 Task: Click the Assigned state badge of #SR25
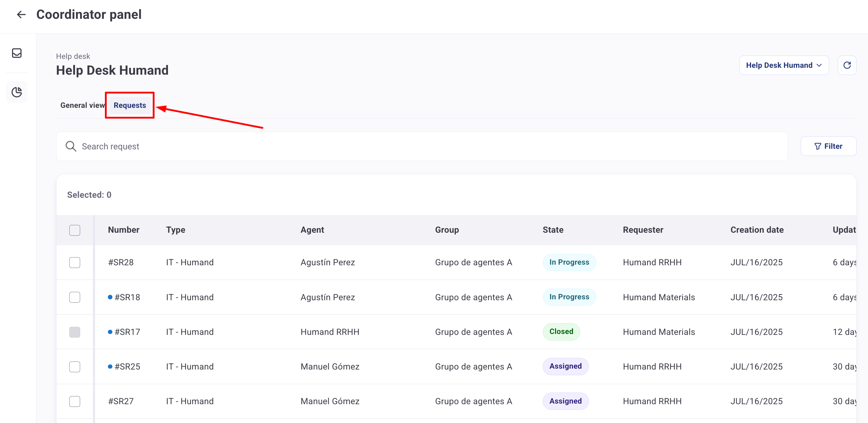coord(565,366)
